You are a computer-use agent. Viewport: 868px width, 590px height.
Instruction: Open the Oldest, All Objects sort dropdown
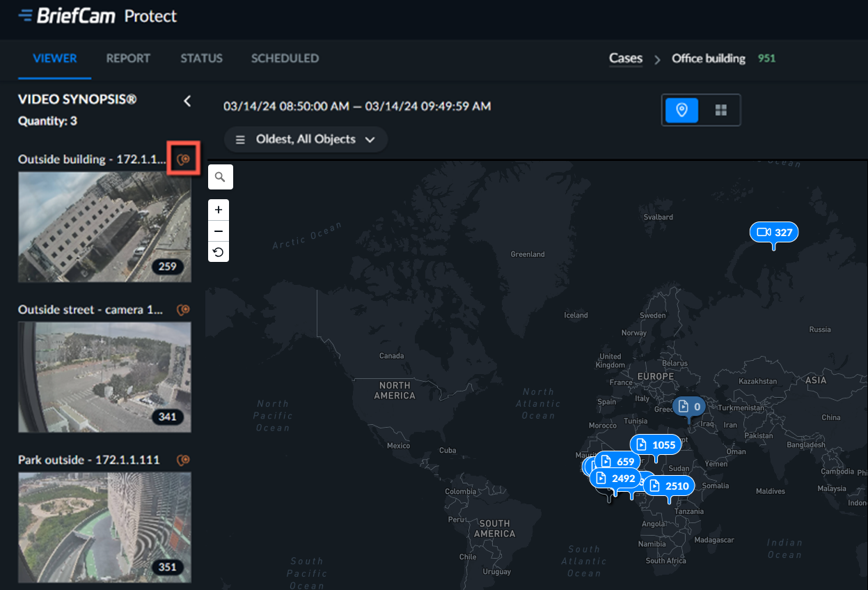(x=306, y=139)
